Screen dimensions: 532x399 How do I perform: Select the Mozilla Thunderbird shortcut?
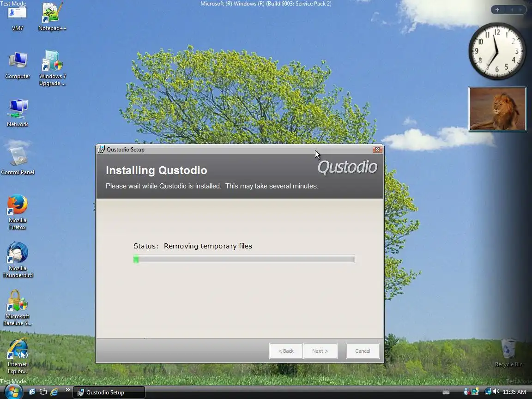pyautogui.click(x=18, y=260)
